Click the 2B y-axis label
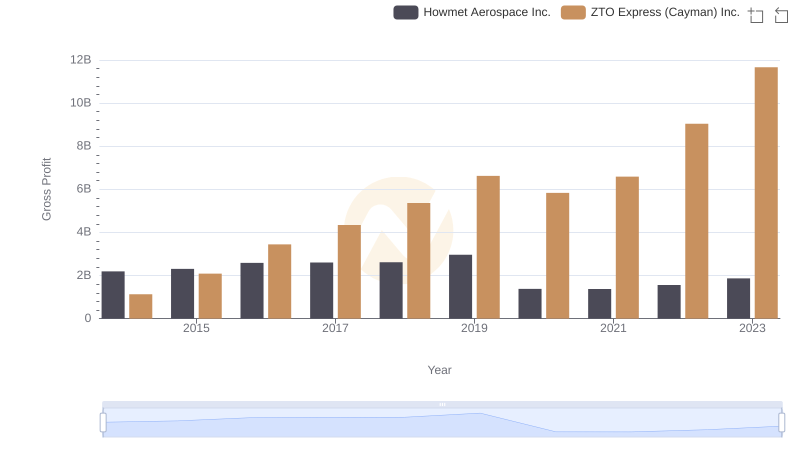Screen dimensions: 800x461 (84, 275)
